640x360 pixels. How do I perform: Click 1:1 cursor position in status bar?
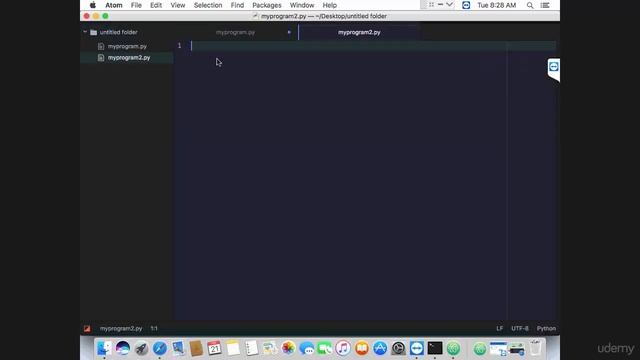[154, 328]
